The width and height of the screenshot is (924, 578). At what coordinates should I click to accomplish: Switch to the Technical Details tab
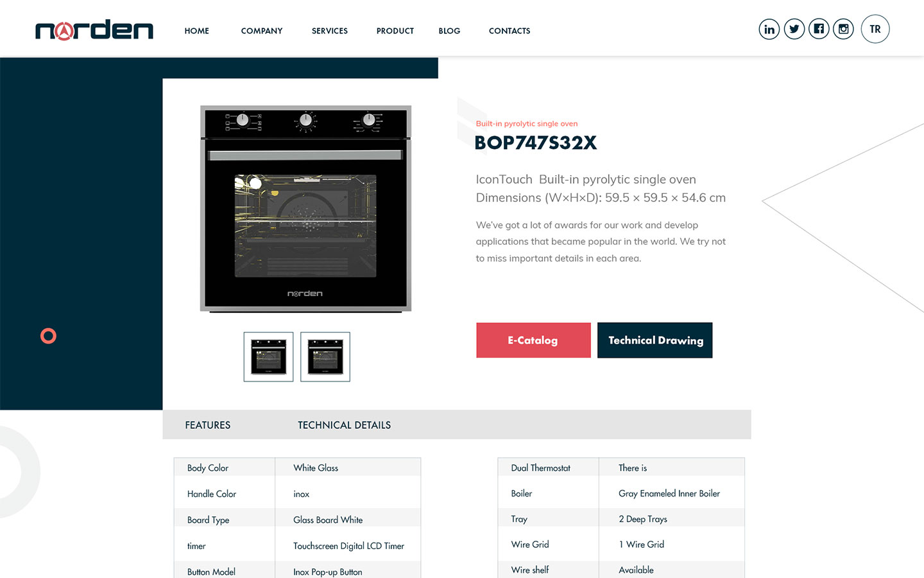pyautogui.click(x=344, y=425)
